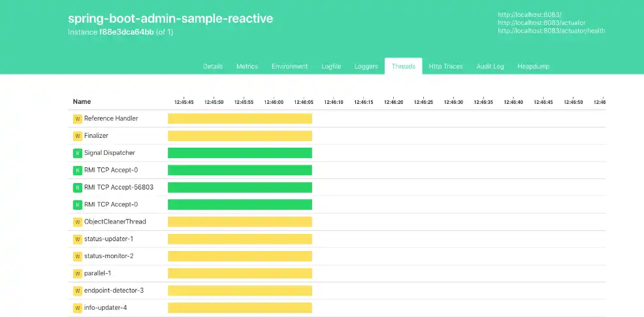Click the green timeline bar for Signal Dispatcher
644x317 pixels.
[x=240, y=153]
